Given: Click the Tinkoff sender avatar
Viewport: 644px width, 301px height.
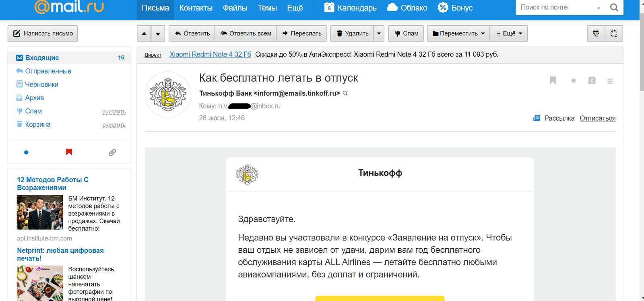Looking at the screenshot, I should (x=168, y=95).
